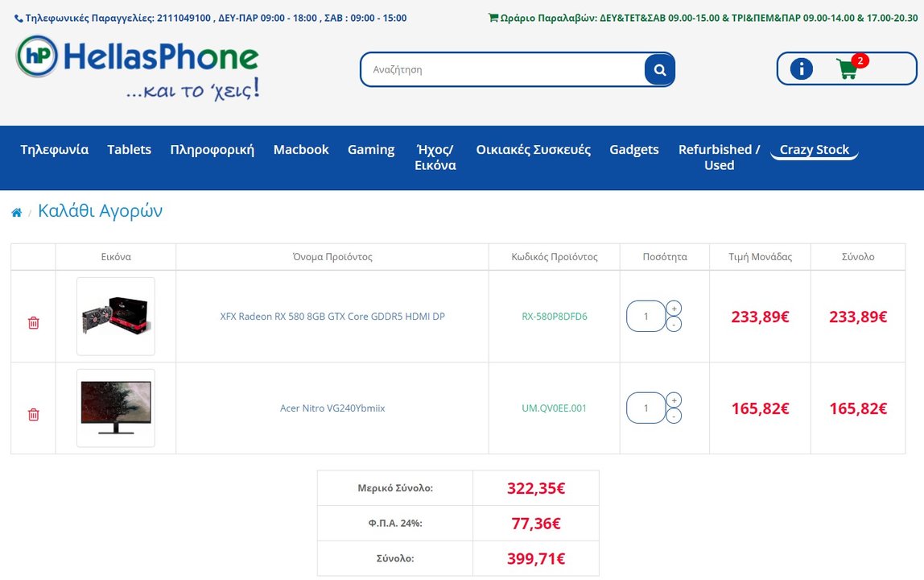The height and width of the screenshot is (580, 924).
Task: Open the Πληροφορική menu
Action: click(212, 150)
